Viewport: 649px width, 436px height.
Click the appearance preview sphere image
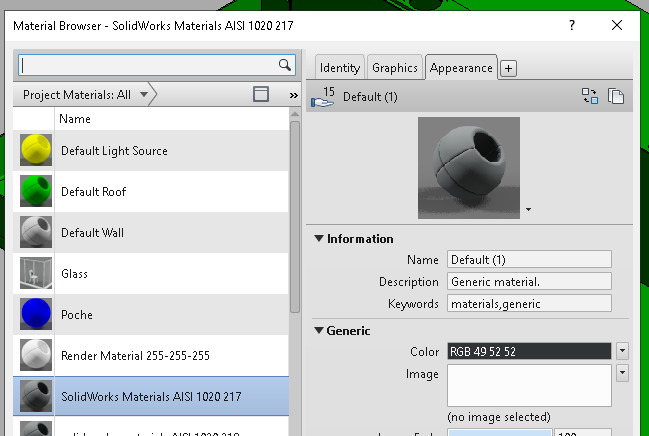(469, 168)
